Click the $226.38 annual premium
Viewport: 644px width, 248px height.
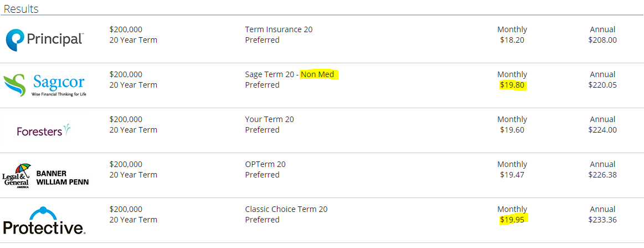click(x=602, y=175)
